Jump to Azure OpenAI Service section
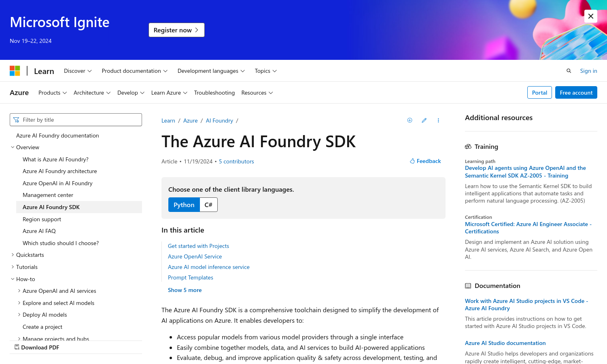 tap(195, 256)
